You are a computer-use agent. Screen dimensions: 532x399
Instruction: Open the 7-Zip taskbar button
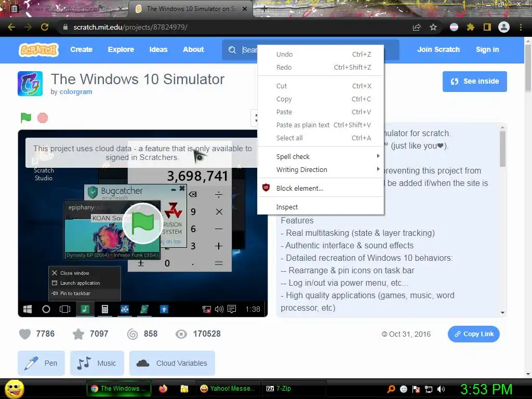tap(294, 389)
